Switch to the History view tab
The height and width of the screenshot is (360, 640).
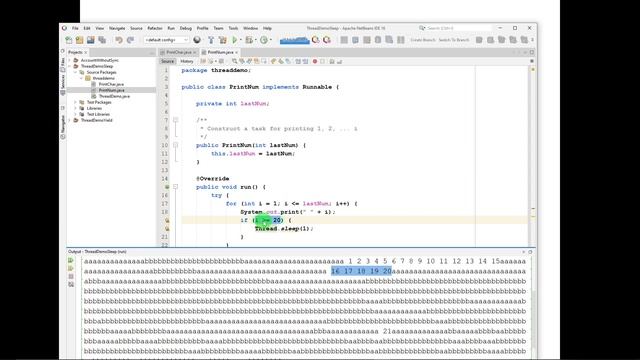tap(187, 61)
